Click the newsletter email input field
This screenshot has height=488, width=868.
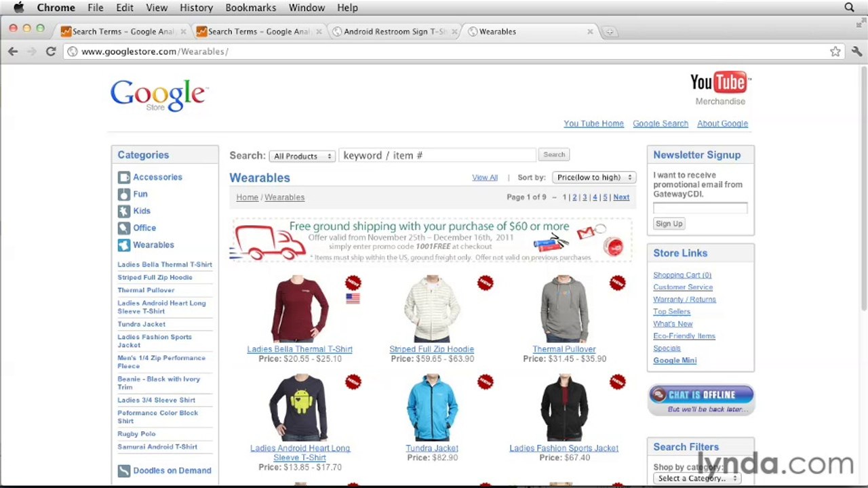tap(700, 209)
